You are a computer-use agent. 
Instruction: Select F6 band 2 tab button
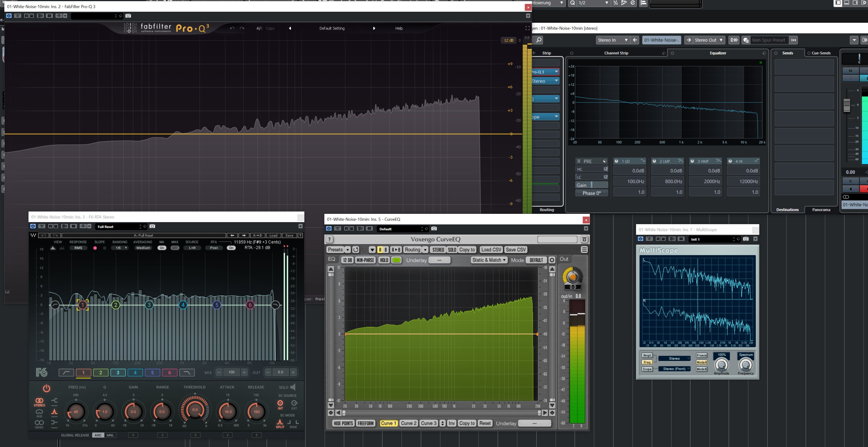click(100, 372)
